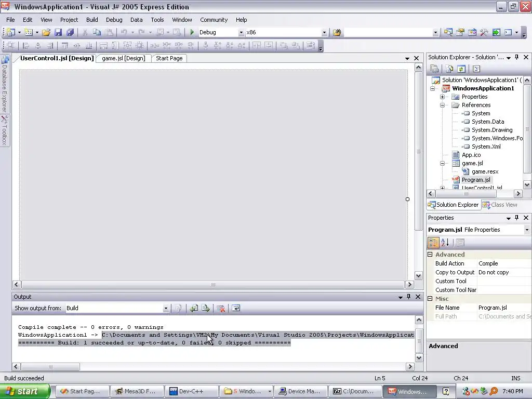Click the Find in Files toolbar icon
This screenshot has height=399, width=532.
337,32
